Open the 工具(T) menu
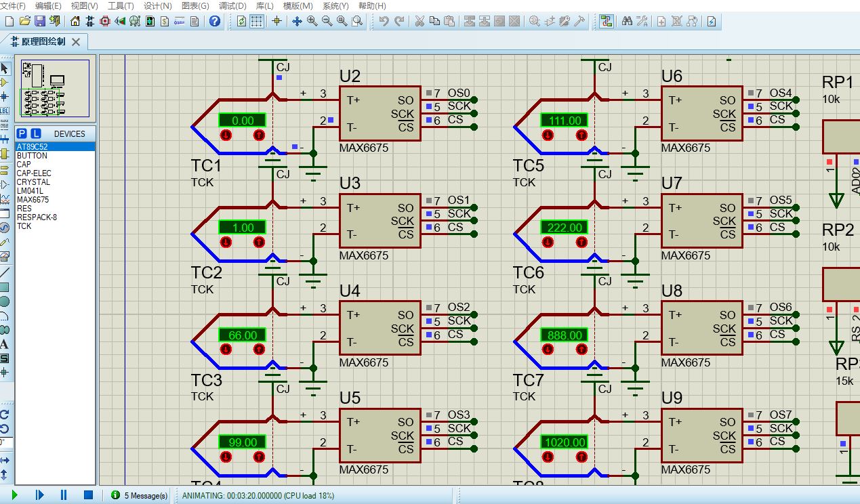This screenshot has width=860, height=504. pyautogui.click(x=121, y=5)
